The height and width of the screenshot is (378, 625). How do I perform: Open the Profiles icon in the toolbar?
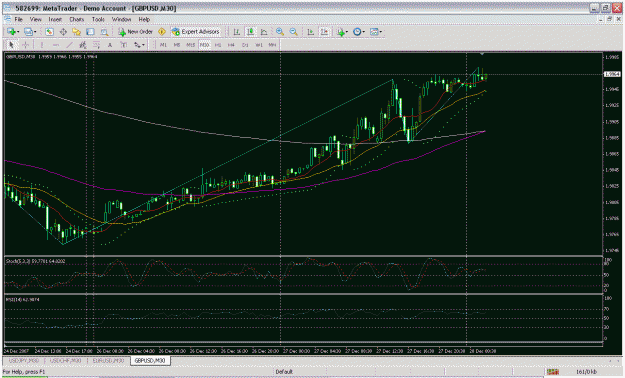coord(28,32)
